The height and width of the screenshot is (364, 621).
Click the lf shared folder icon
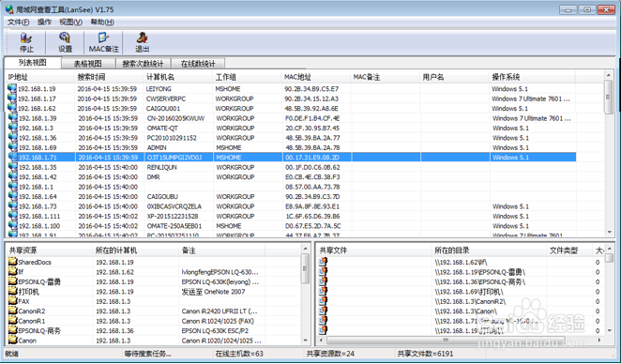tap(13, 271)
